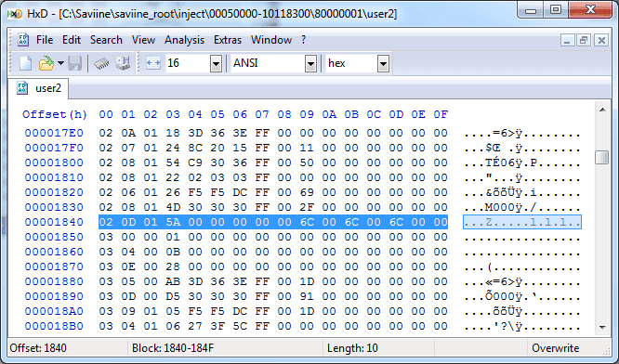Click the HxD document icon in menu bar

pos(23,40)
